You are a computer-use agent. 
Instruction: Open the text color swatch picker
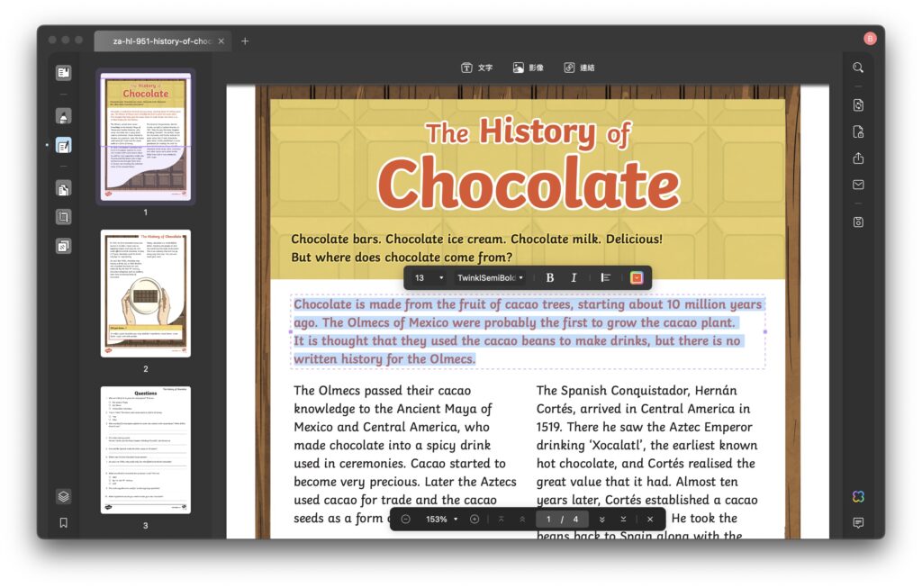637,277
